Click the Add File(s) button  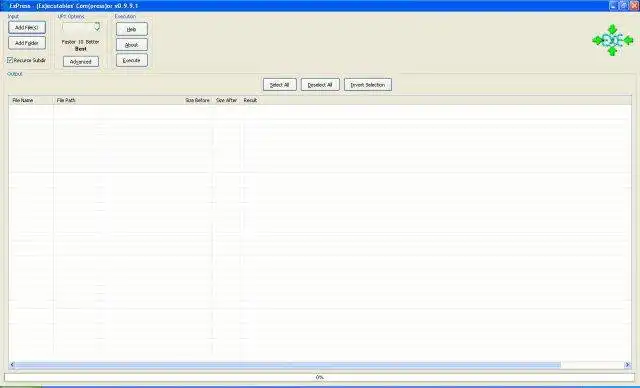27,28
